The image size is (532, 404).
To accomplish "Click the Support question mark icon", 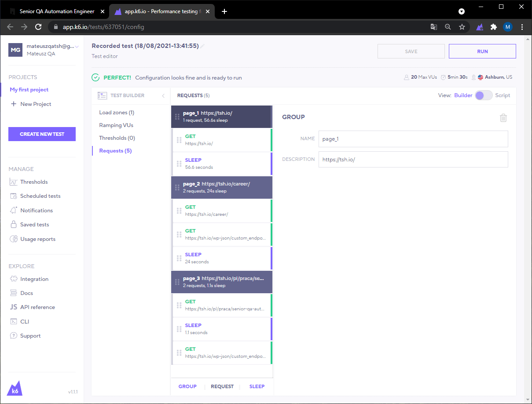I will 13,336.
